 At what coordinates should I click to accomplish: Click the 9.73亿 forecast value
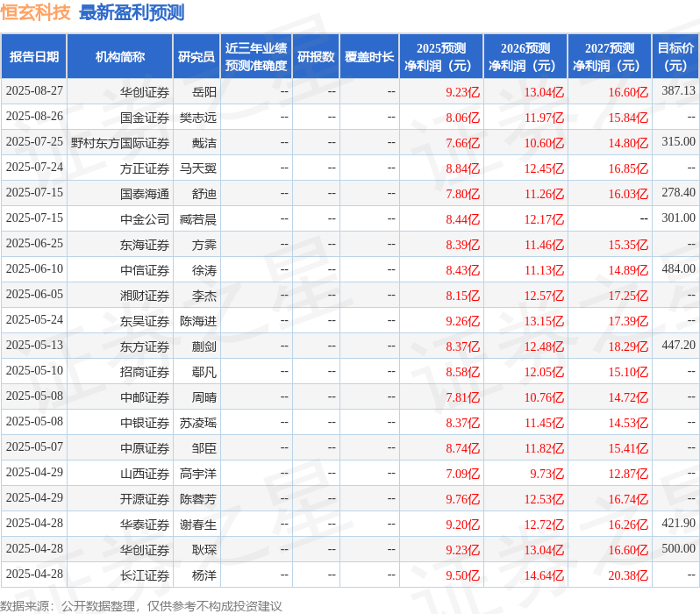(x=546, y=474)
